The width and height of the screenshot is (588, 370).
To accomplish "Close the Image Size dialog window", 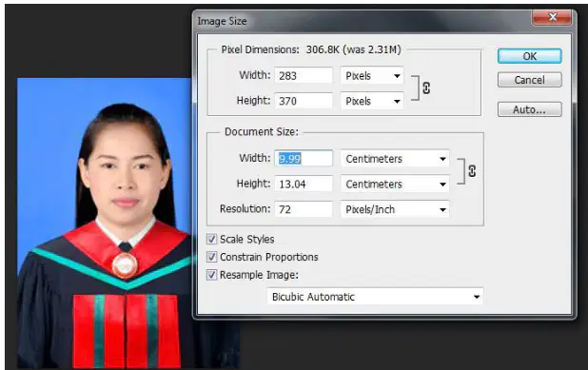I will point(553,17).
